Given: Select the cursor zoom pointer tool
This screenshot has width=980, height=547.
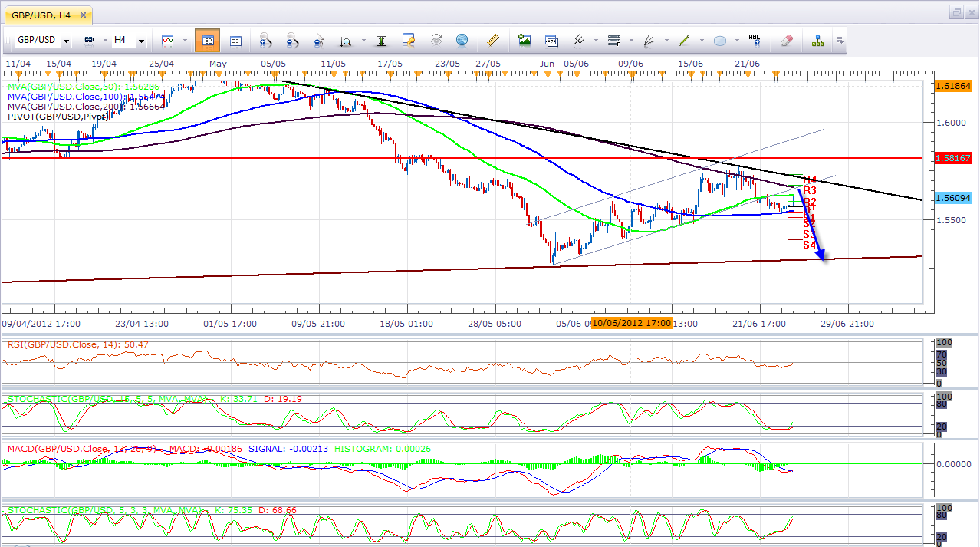Looking at the screenshot, I should click(319, 41).
